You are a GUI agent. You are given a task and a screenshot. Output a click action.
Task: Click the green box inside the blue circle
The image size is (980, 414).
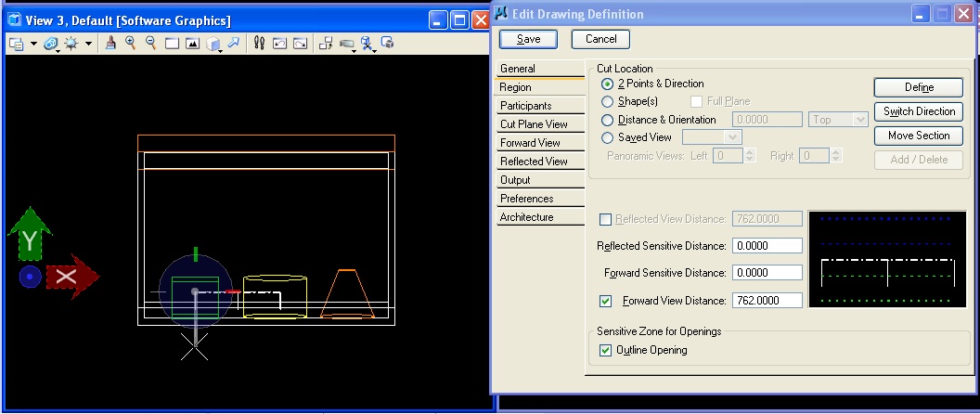[195, 298]
